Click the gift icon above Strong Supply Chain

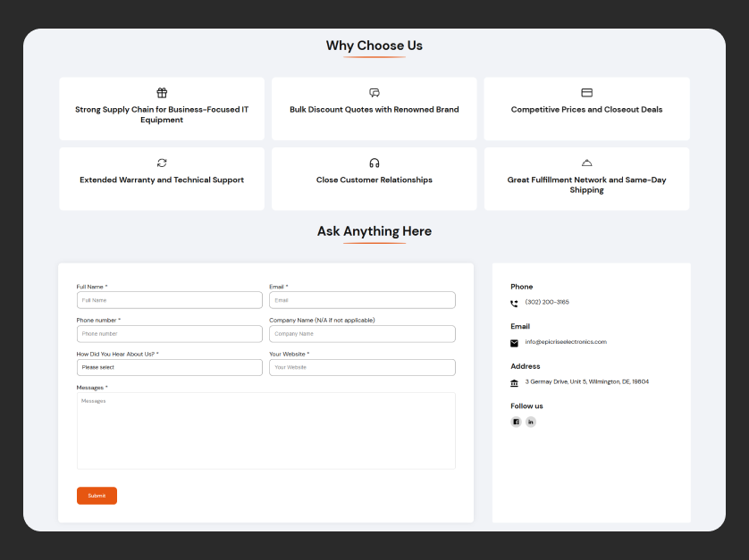tap(162, 93)
